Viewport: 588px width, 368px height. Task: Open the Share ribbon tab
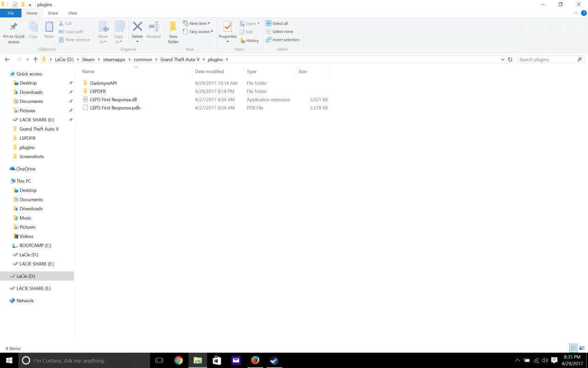(53, 13)
